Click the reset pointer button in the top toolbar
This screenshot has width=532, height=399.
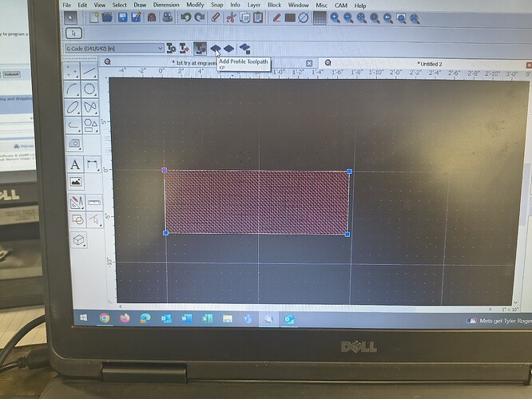[x=70, y=18]
